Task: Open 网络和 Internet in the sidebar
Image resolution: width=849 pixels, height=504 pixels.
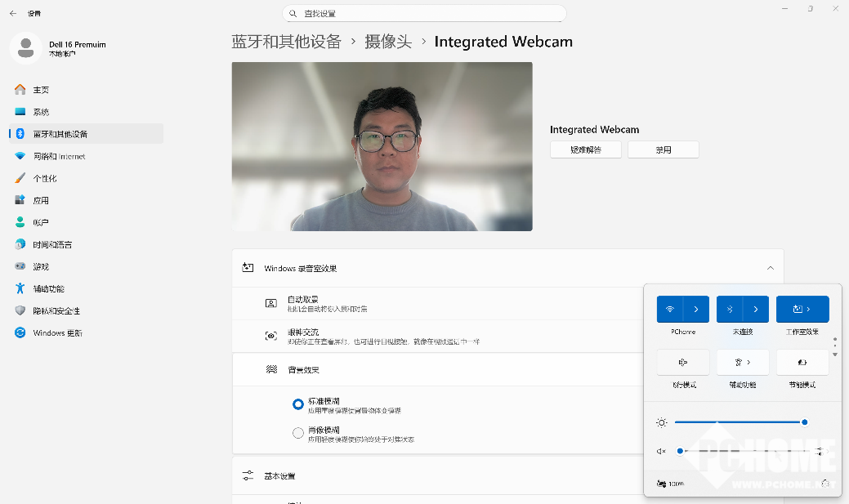Action: [59, 156]
